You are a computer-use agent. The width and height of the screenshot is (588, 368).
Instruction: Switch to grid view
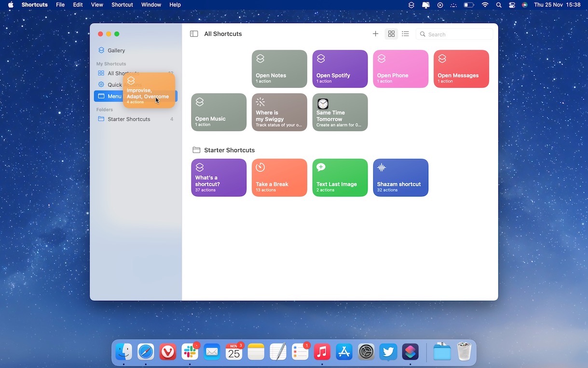point(391,34)
